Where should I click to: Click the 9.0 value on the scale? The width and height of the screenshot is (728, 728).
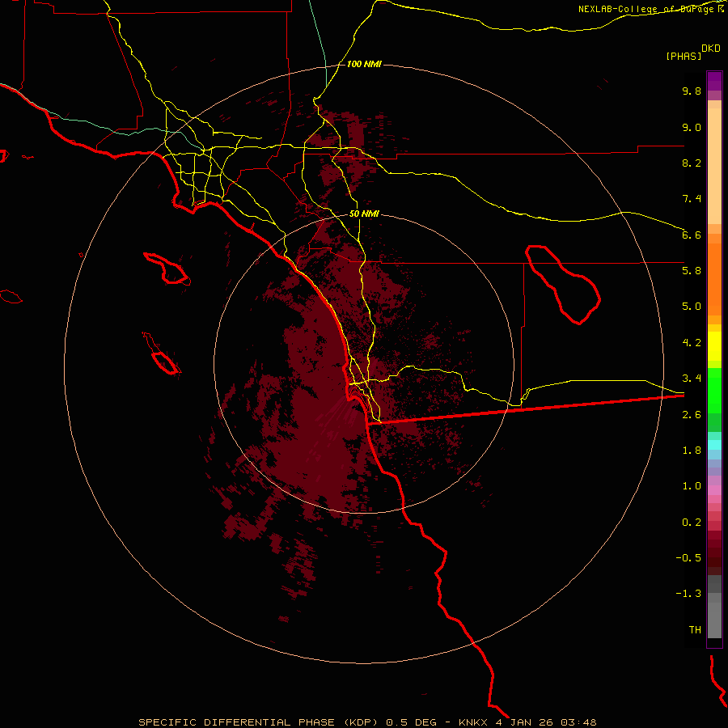pyautogui.click(x=692, y=127)
